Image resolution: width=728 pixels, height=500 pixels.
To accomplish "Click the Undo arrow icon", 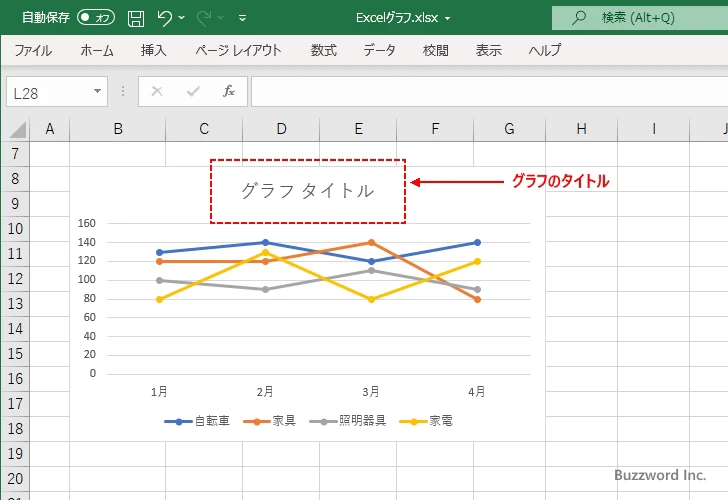I will pos(164,18).
